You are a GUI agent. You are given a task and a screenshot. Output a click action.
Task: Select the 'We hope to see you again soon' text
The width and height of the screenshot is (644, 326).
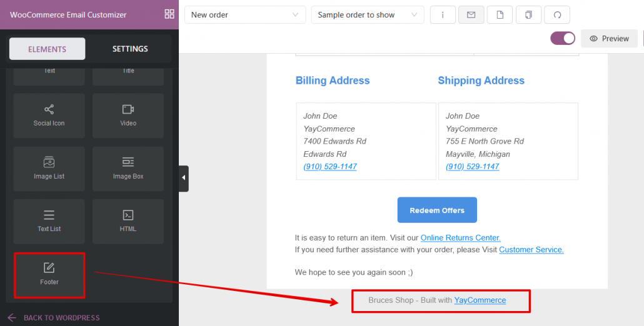tap(354, 272)
